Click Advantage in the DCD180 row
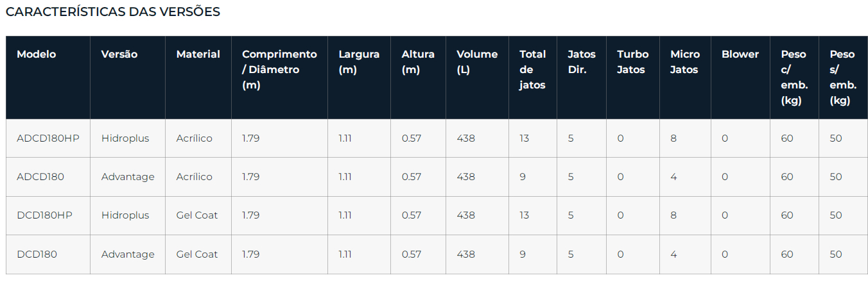Screen dimensions: 868x282 click(x=128, y=254)
